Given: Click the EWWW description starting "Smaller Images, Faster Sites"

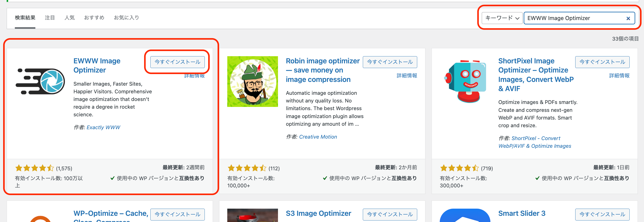Looking at the screenshot, I should point(113,99).
